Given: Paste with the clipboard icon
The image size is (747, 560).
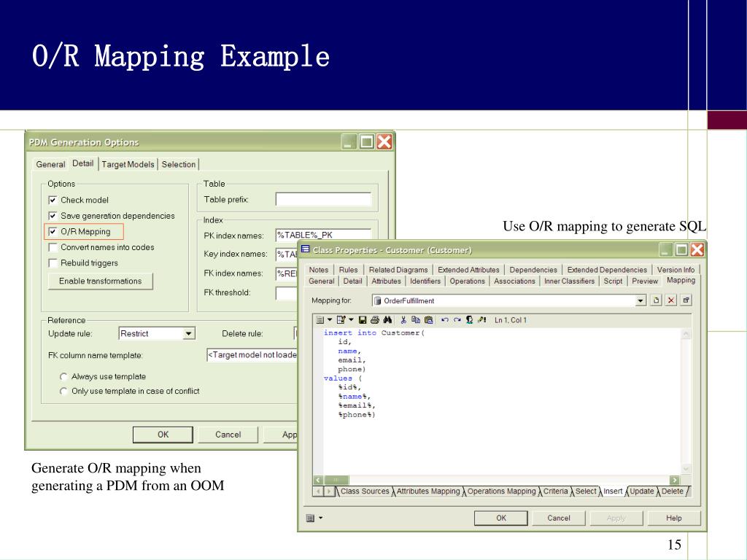Looking at the screenshot, I should 429,320.
